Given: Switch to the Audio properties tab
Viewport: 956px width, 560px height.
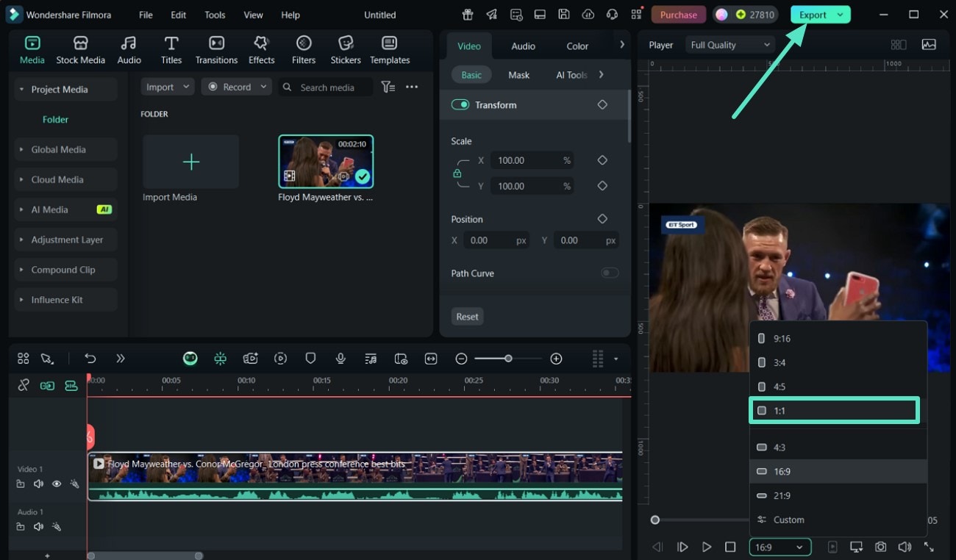Looking at the screenshot, I should pyautogui.click(x=523, y=46).
